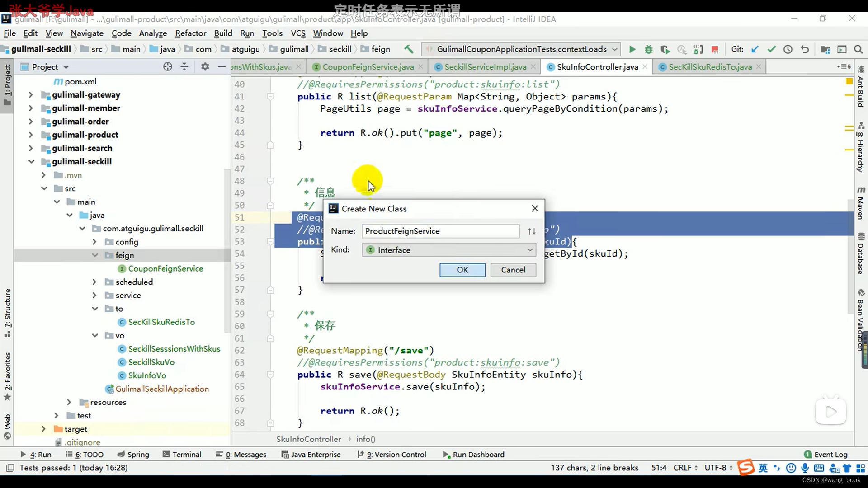Click the Search Everywhere magnifier icon

tap(858, 49)
